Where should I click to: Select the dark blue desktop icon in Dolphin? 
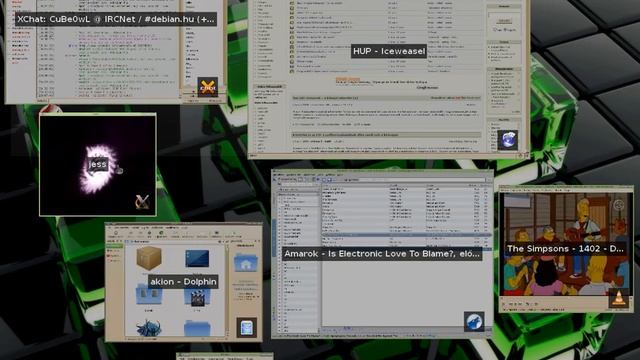point(197,259)
